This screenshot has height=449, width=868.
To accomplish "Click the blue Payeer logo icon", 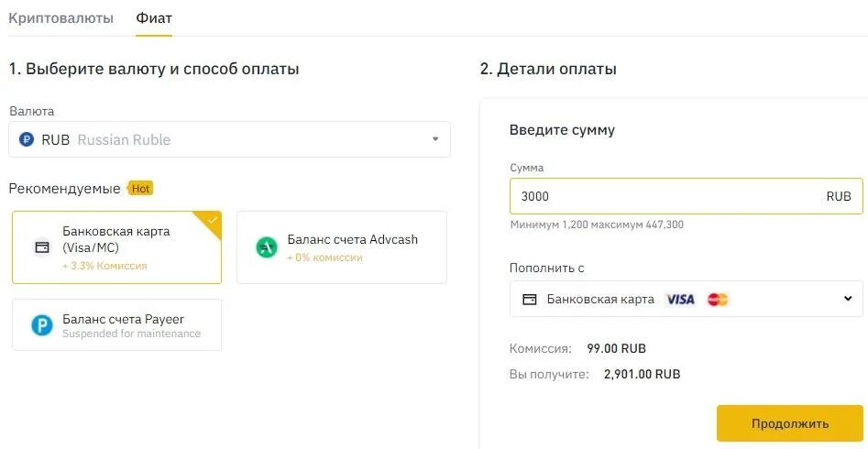I will point(41,325).
